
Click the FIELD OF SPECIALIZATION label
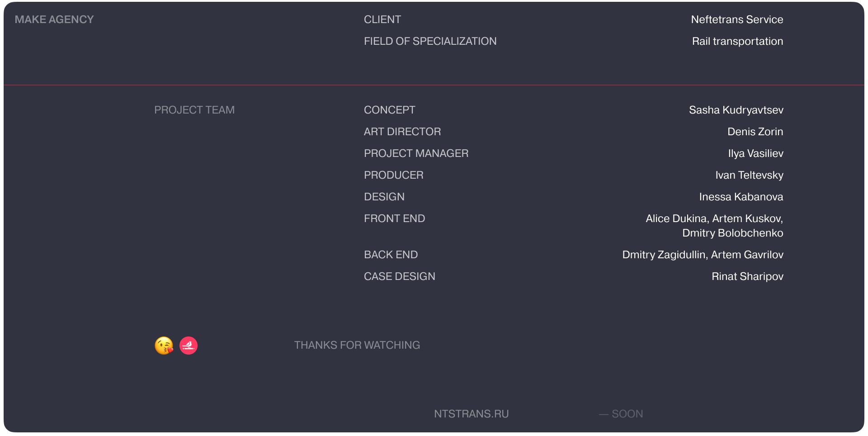click(x=430, y=41)
